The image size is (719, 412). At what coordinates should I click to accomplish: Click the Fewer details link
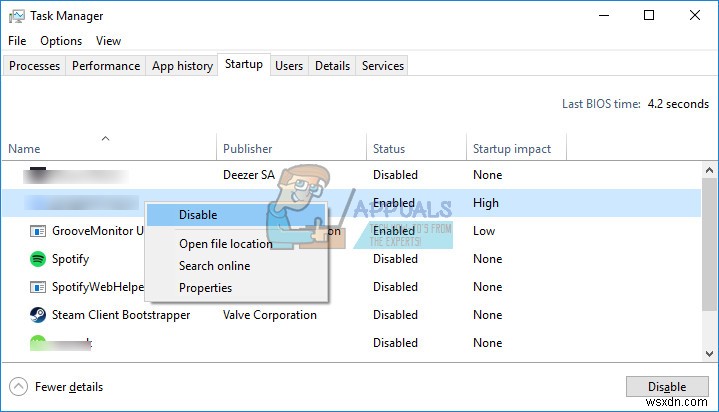click(x=69, y=387)
